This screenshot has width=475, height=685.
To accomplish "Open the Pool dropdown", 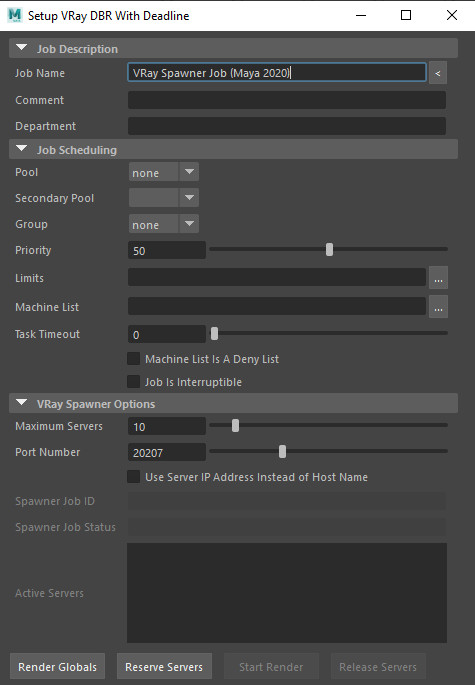I will coord(163,172).
